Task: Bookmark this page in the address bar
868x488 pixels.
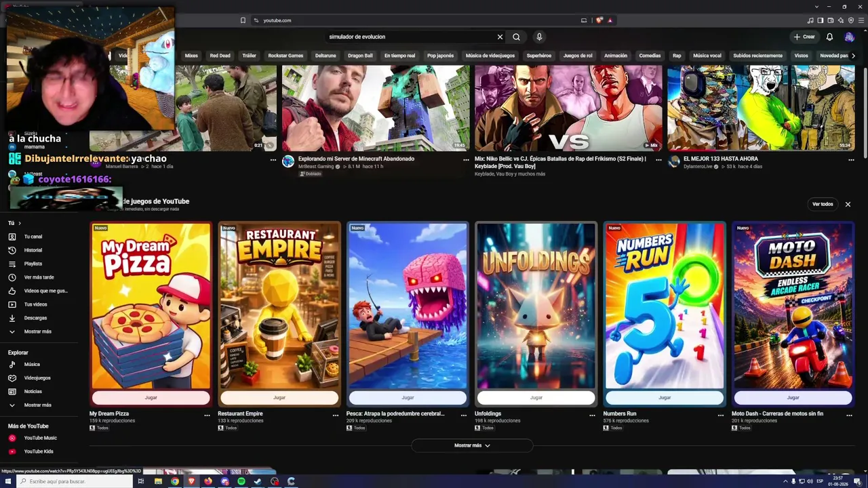Action: [x=243, y=20]
